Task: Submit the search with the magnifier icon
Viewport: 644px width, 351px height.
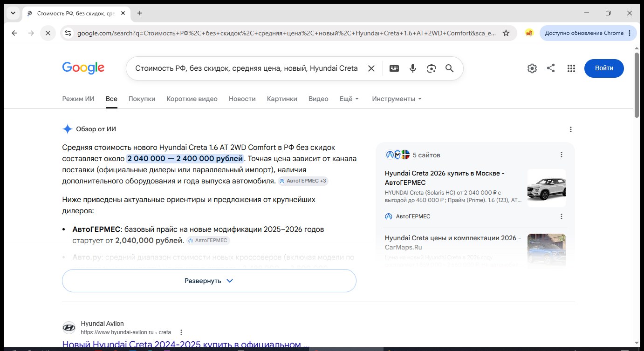Action: coord(450,68)
